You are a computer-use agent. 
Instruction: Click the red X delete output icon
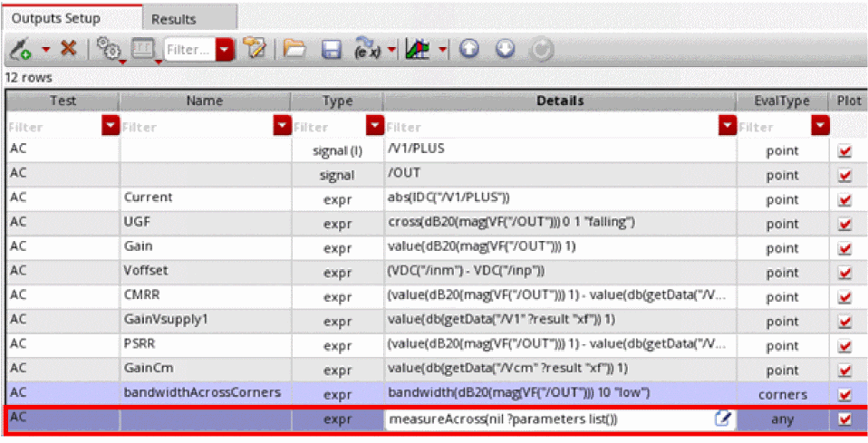click(x=69, y=49)
